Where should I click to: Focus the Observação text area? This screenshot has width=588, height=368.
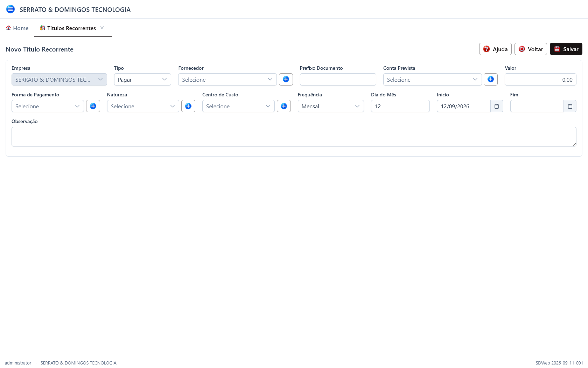tap(294, 137)
